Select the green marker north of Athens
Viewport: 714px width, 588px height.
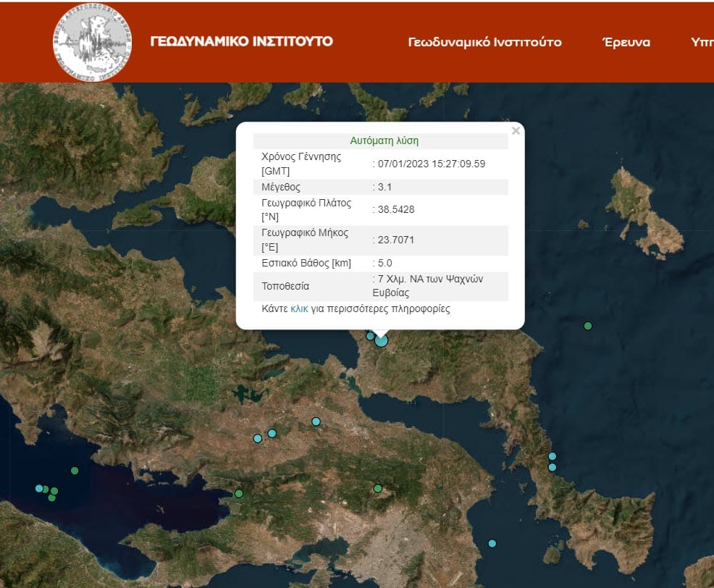[377, 488]
